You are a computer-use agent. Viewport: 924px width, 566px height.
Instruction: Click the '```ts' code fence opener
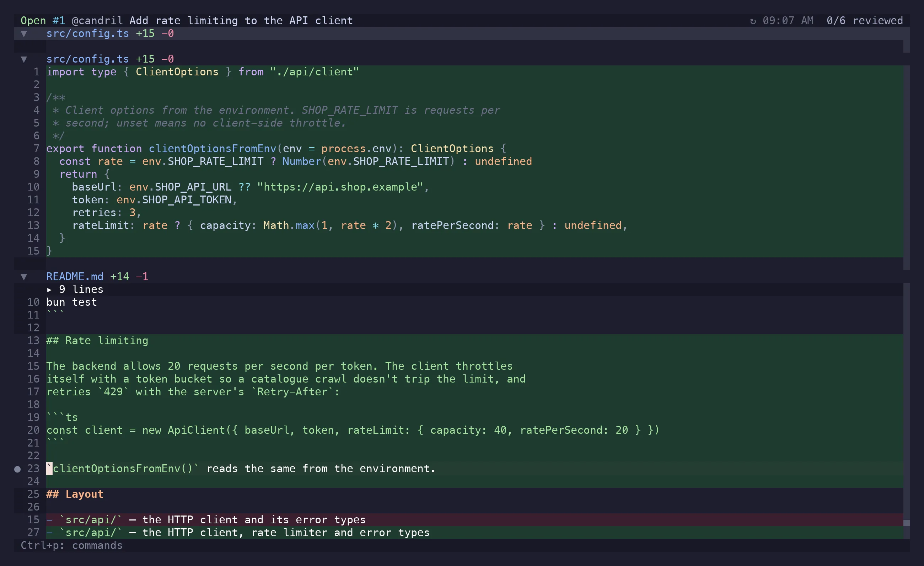[62, 417]
